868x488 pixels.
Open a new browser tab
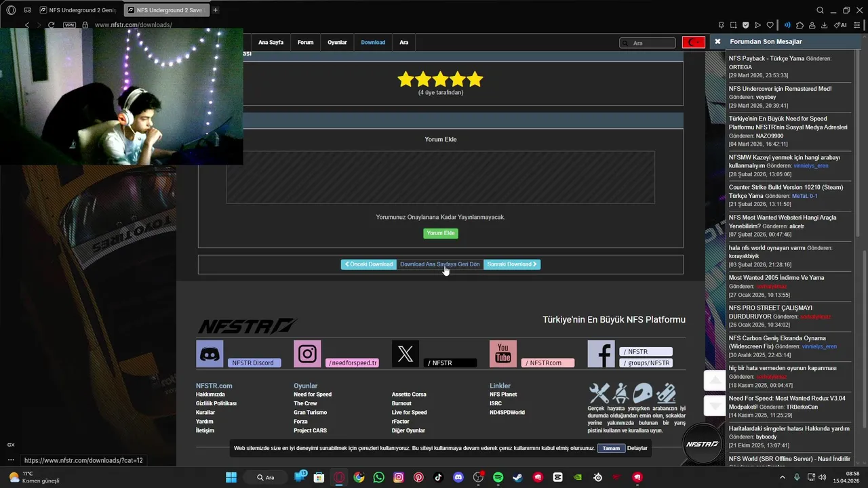coord(215,10)
